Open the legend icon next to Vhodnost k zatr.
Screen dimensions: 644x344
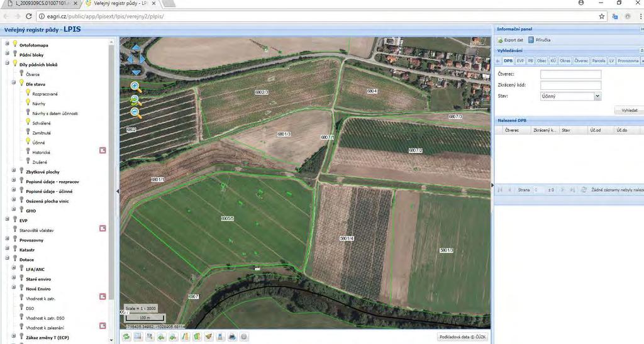pos(103,296)
